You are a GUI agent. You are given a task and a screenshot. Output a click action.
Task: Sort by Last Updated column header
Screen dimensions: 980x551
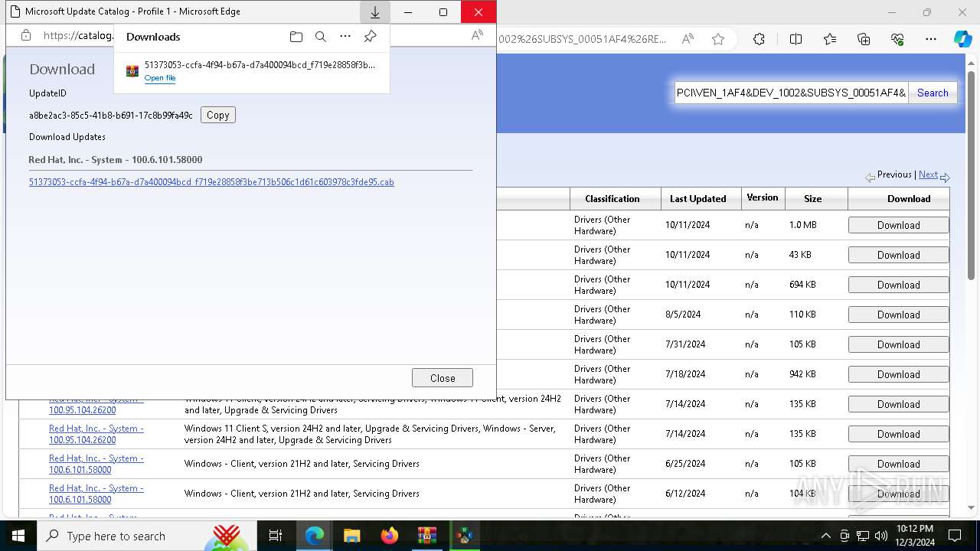697,198
